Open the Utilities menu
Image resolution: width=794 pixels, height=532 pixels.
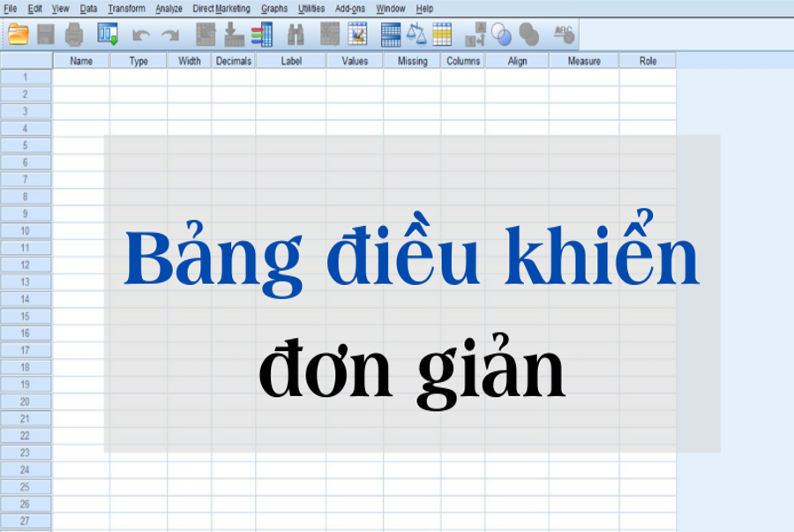coord(311,9)
